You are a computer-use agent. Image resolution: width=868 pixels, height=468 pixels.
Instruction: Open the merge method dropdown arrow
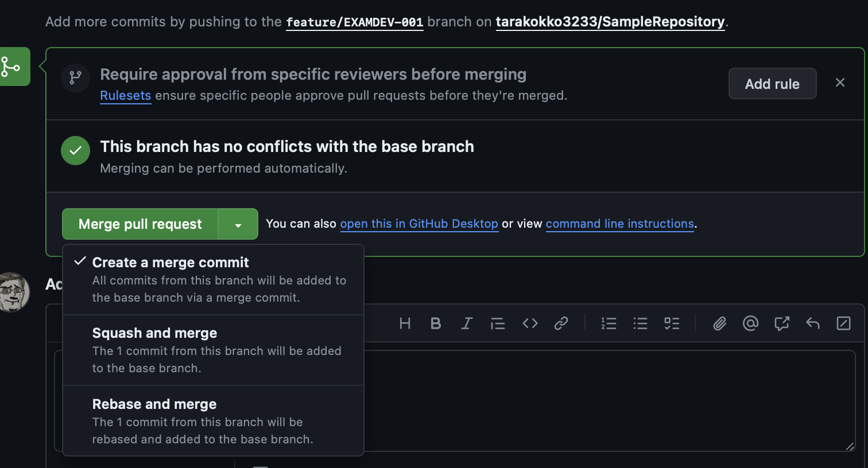pos(238,224)
